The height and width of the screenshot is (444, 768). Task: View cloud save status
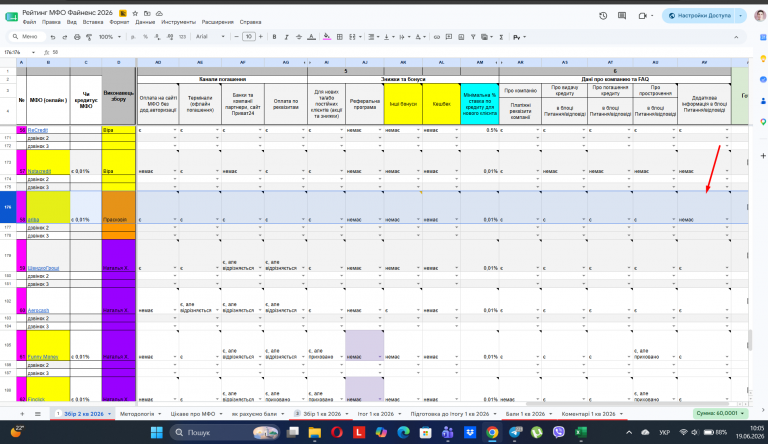pos(159,13)
